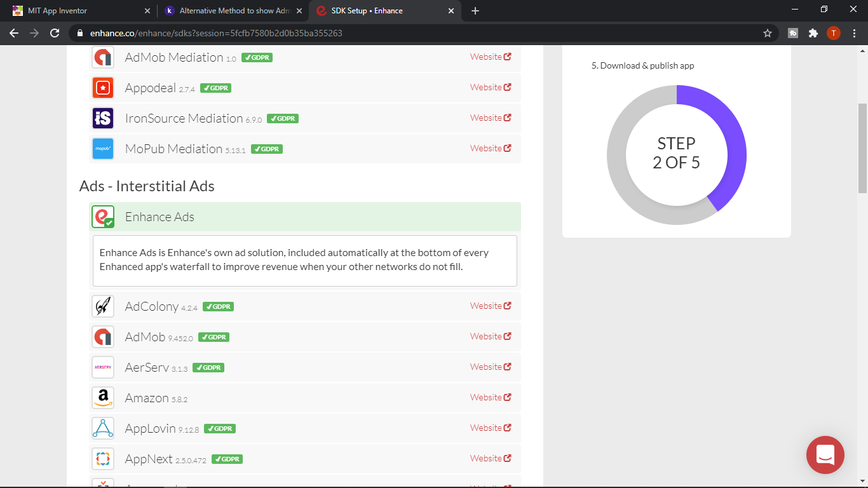Open AppLovin Website link
Screen dimensions: 868x488
tap(491, 428)
